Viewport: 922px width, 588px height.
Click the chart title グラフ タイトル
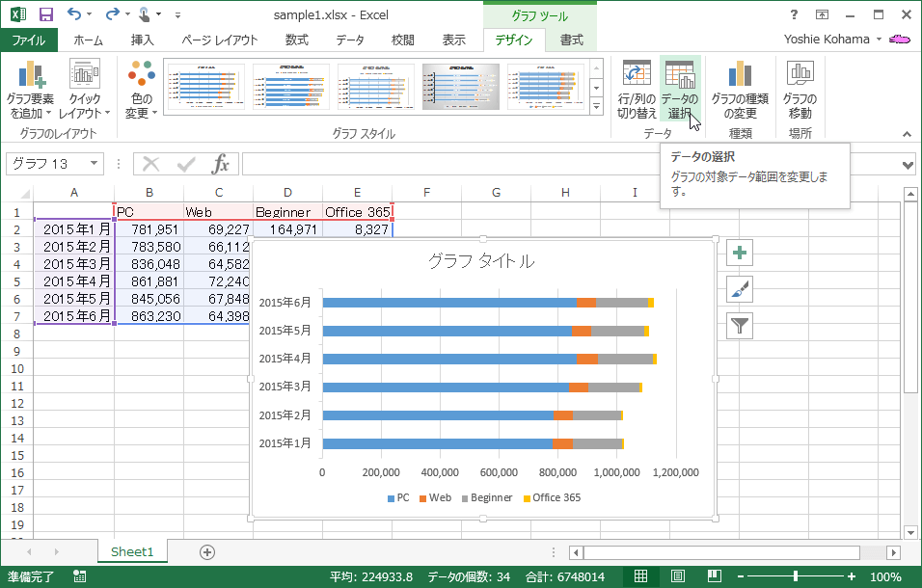pyautogui.click(x=481, y=261)
